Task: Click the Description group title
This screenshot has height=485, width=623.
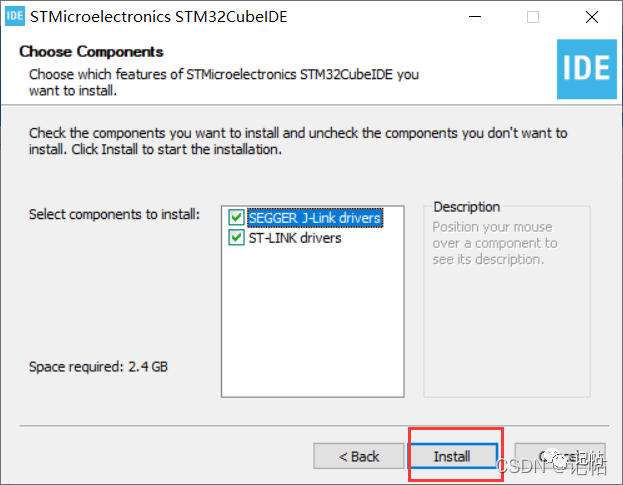Action: tap(466, 207)
